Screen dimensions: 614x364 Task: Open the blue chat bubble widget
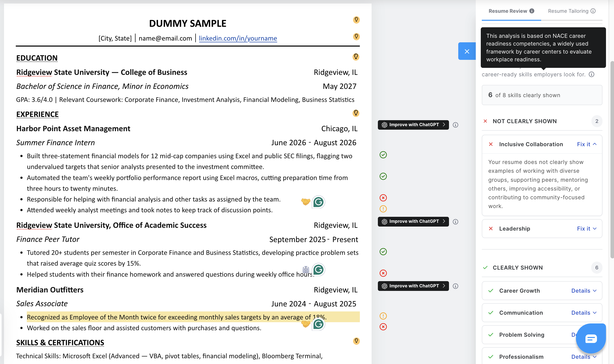pos(591,339)
